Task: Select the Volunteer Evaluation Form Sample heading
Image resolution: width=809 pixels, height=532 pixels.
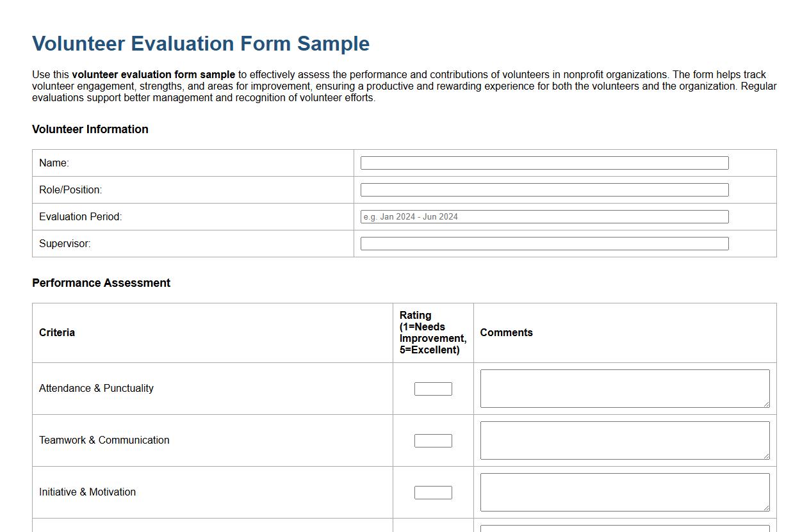Action: click(200, 43)
